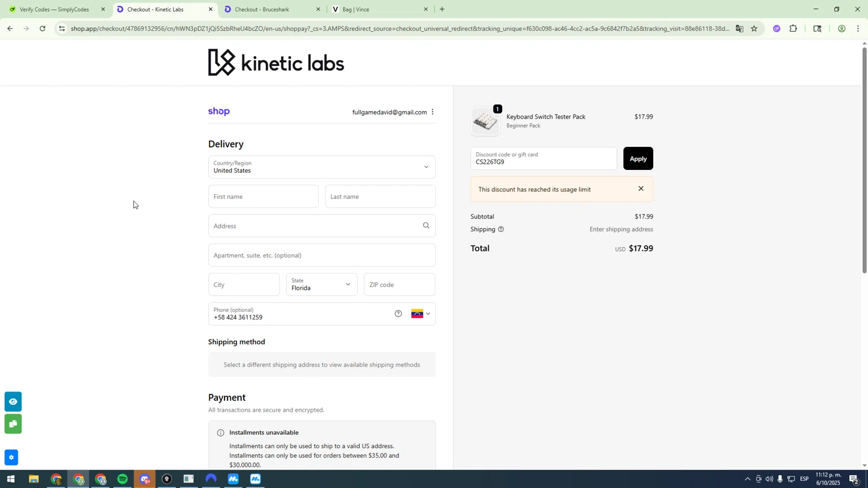Click the Kinetic Labs logo

point(276,62)
